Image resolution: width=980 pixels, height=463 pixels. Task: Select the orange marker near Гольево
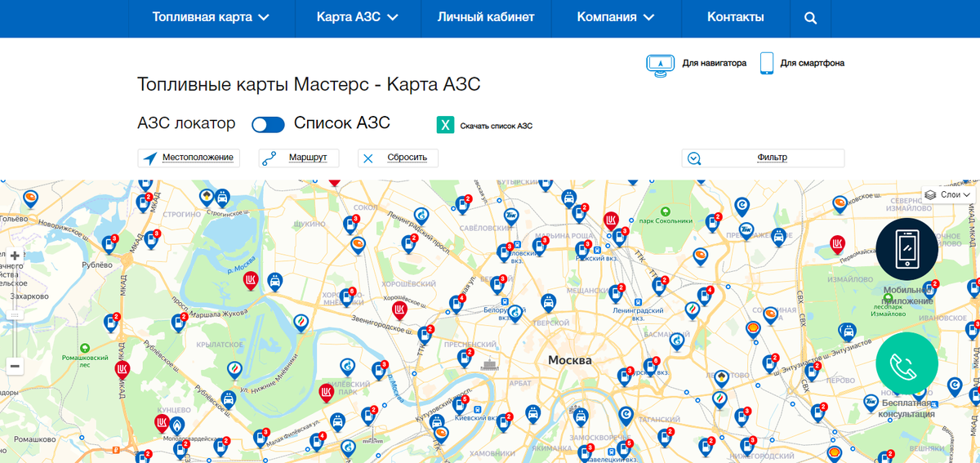click(x=29, y=198)
